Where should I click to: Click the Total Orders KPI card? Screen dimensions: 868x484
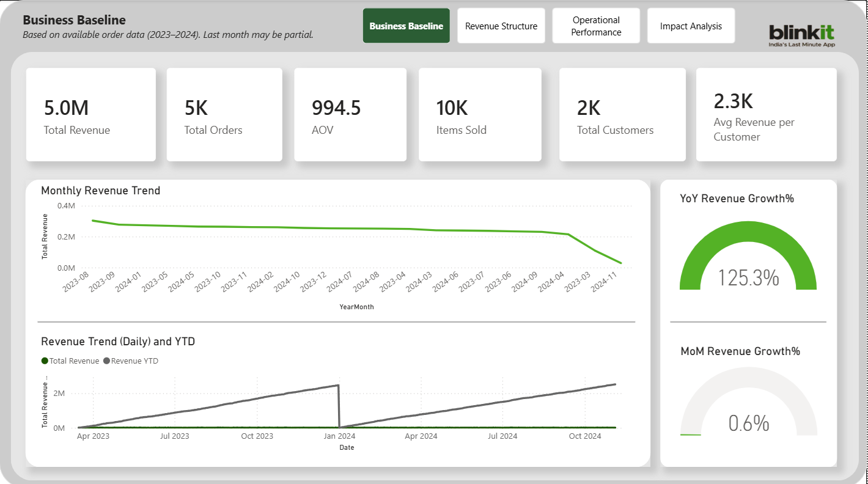pos(224,114)
